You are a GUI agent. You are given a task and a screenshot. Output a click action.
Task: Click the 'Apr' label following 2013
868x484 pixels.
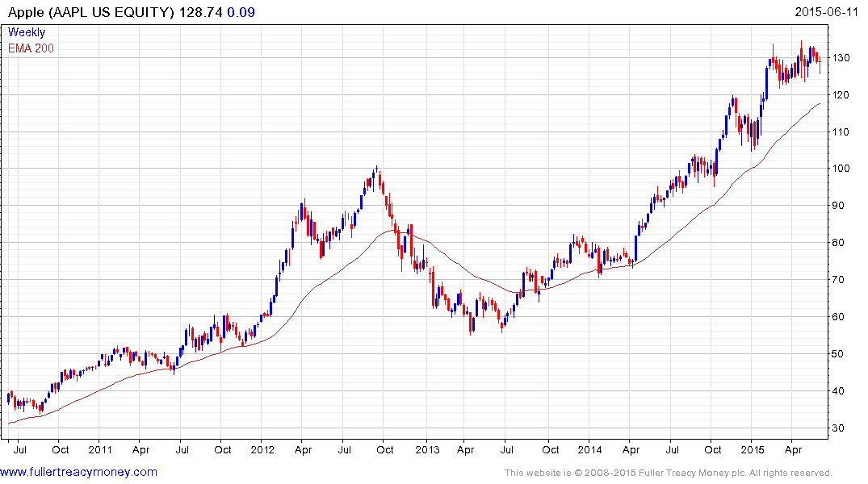pyautogui.click(x=466, y=450)
